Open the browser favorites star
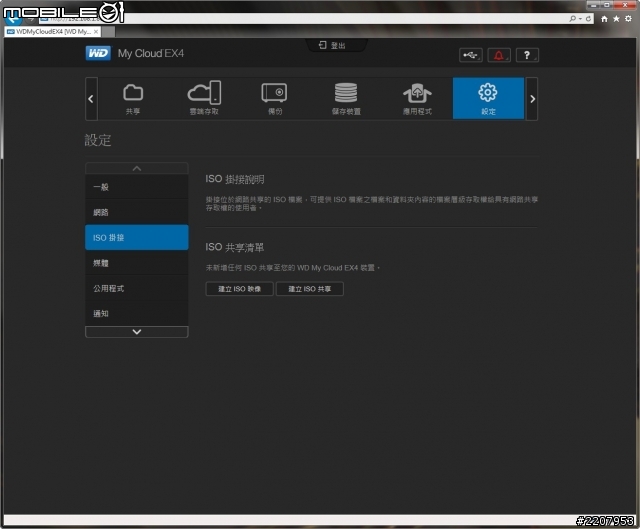640x529 pixels. pos(616,19)
